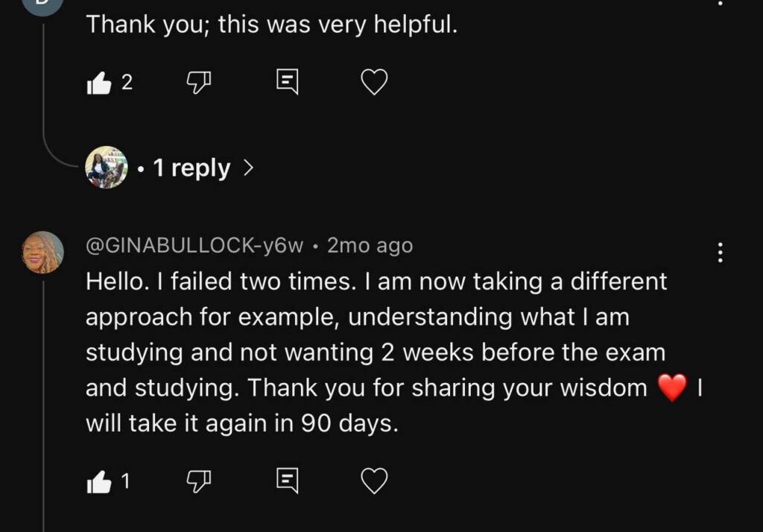Heart the 'very helpful' comment
763x532 pixels.
click(374, 83)
